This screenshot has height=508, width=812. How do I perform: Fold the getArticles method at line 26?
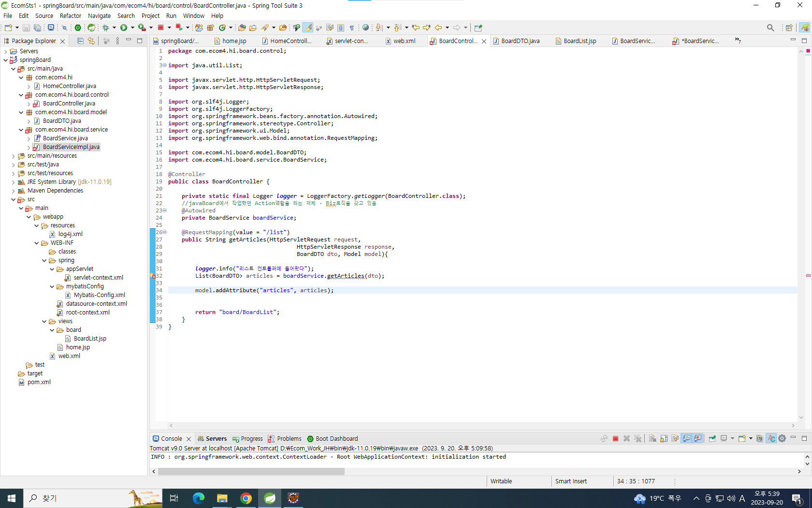pyautogui.click(x=164, y=232)
